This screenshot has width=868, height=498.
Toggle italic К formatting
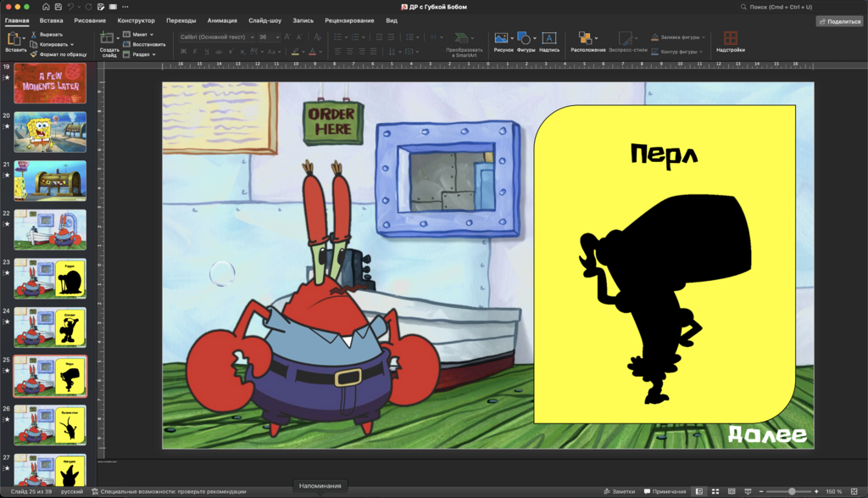195,52
